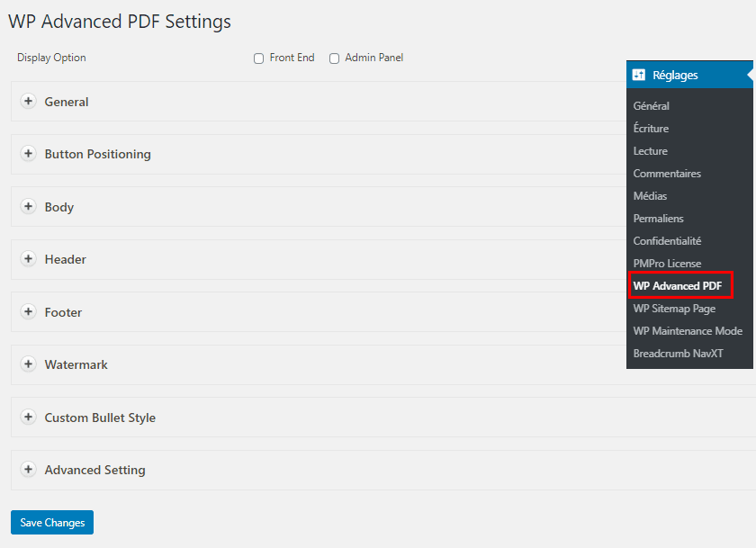Image resolution: width=756 pixels, height=548 pixels.
Task: Expand the Header settings section
Action: click(x=28, y=259)
